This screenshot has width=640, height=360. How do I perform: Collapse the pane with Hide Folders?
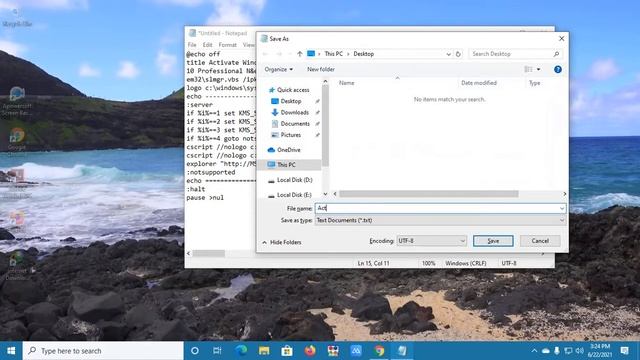(x=282, y=242)
